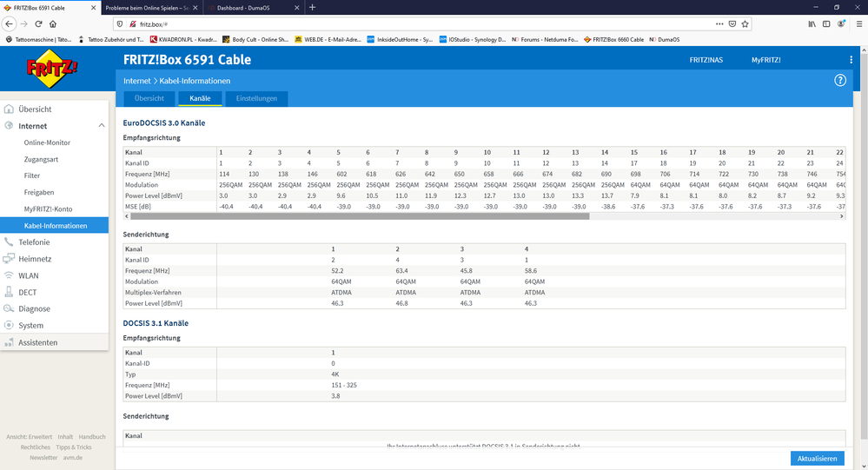Open the help question mark icon
868x470 pixels.
840,80
